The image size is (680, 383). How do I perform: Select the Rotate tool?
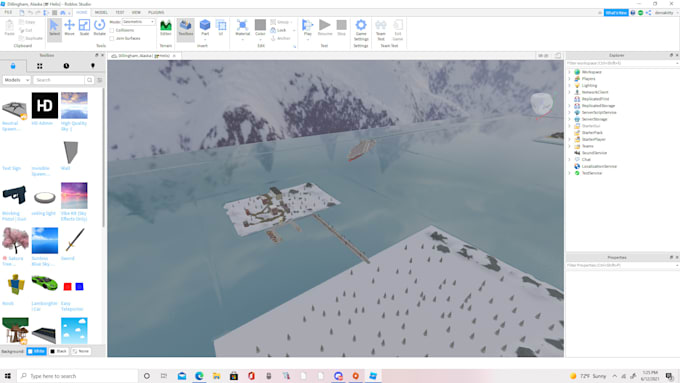coord(99,28)
